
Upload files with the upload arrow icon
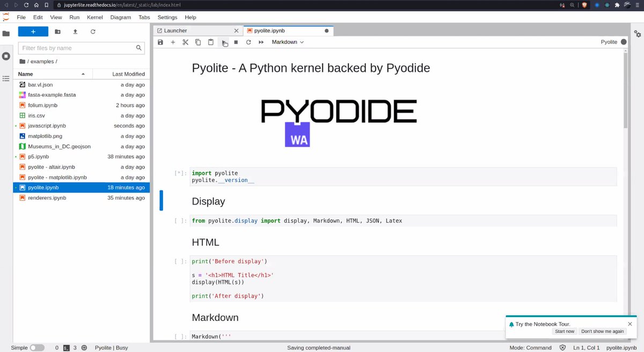coord(75,32)
